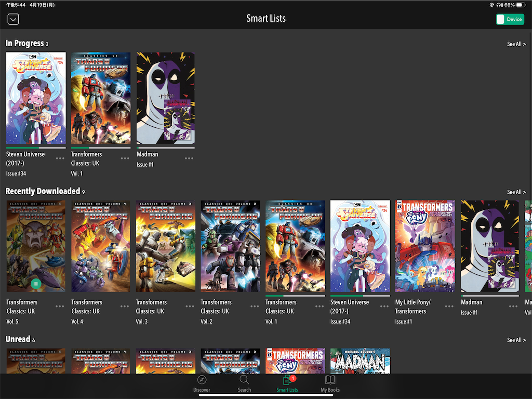The height and width of the screenshot is (399, 532).
Task: See all In Progress books
Action: click(516, 44)
